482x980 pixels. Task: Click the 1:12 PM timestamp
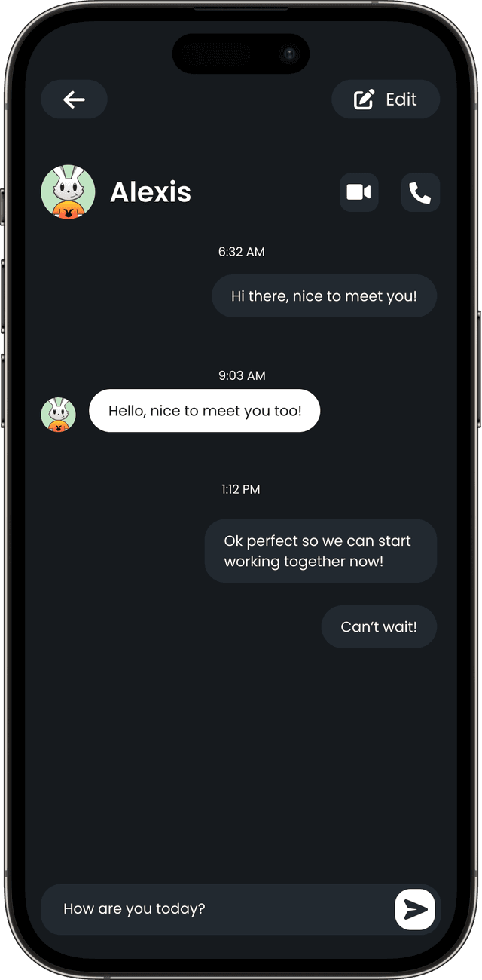point(241,489)
